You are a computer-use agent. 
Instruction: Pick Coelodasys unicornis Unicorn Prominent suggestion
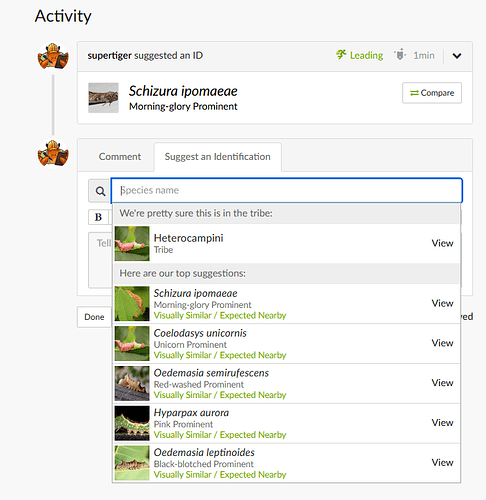coord(287,343)
